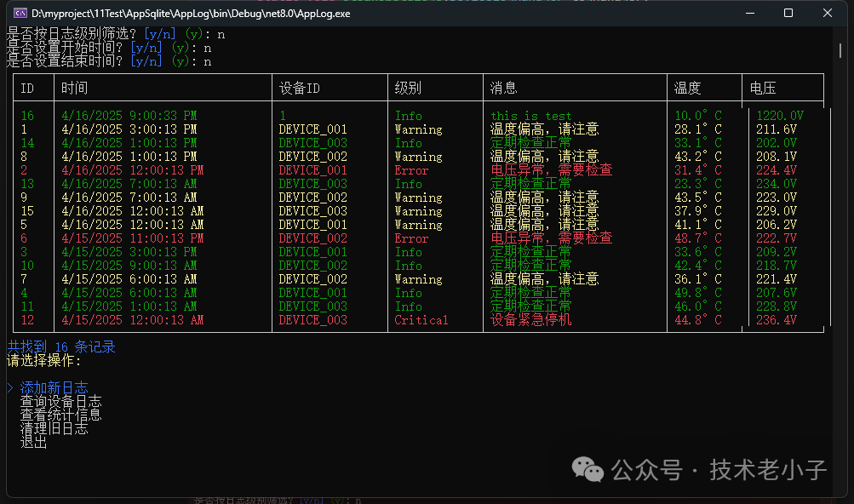Click the 级别 column header
The image size is (854, 504).
click(x=408, y=88)
